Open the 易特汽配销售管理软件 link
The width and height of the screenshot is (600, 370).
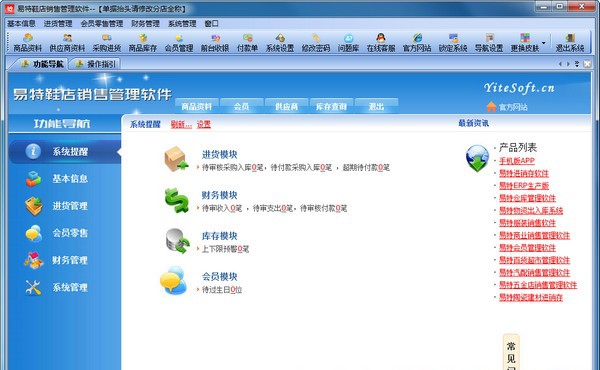pos(534,272)
